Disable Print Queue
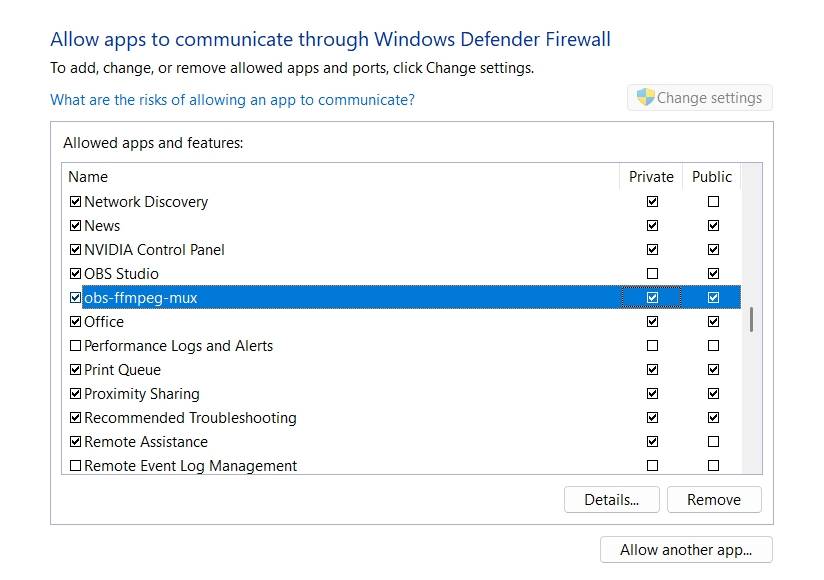 [x=75, y=369]
